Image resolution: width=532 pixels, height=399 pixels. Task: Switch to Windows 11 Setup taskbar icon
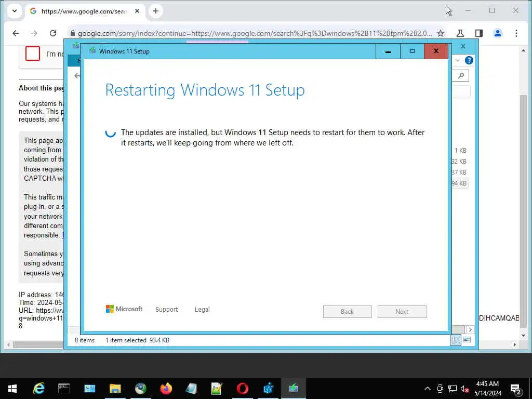coord(294,389)
